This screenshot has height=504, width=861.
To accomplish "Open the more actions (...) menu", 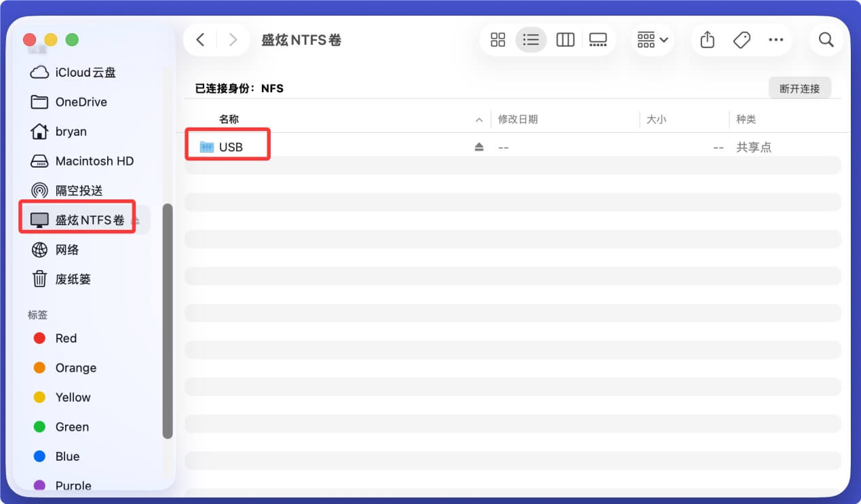I will 776,40.
